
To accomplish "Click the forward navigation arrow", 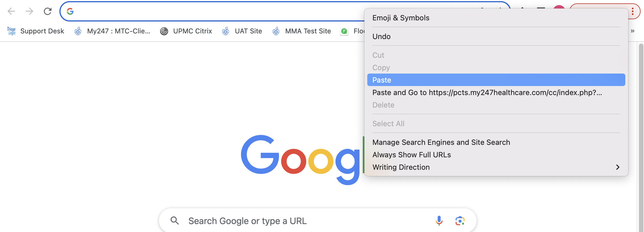I will coord(29,11).
